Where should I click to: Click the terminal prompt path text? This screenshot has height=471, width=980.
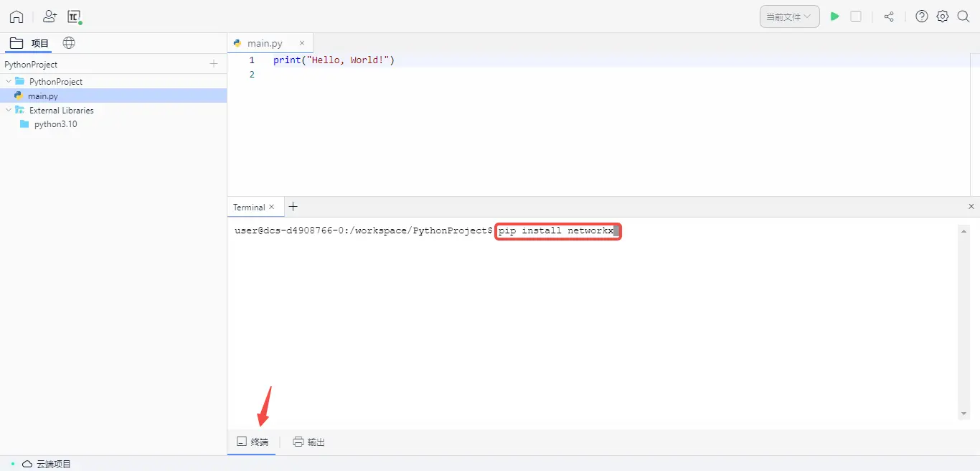coord(364,230)
